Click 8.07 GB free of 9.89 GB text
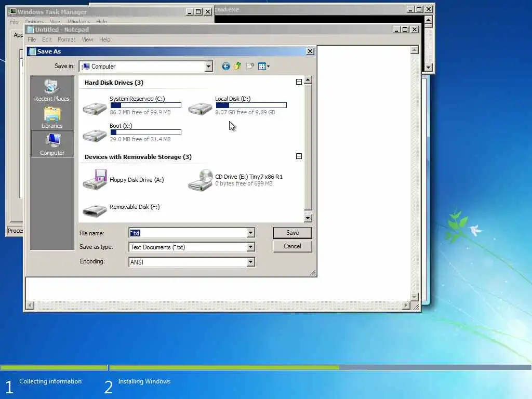 245,112
